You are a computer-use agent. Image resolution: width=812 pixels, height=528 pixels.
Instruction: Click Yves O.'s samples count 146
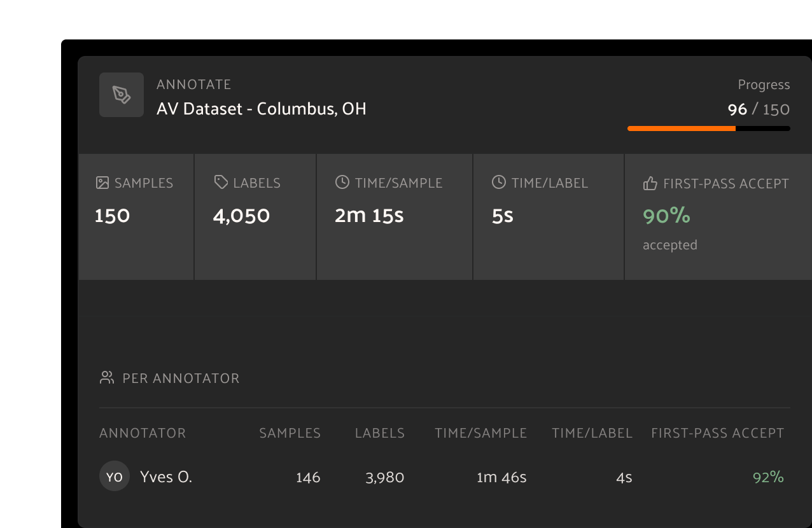point(308,477)
